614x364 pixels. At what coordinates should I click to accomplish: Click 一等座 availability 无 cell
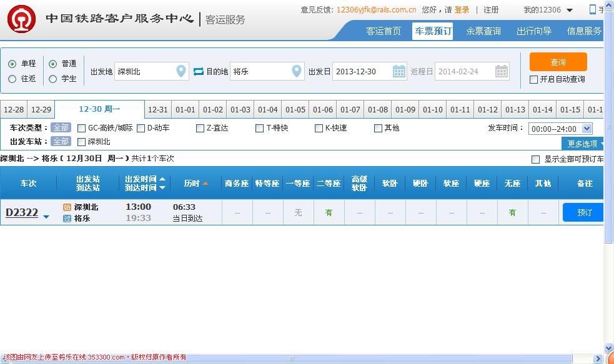(x=298, y=212)
